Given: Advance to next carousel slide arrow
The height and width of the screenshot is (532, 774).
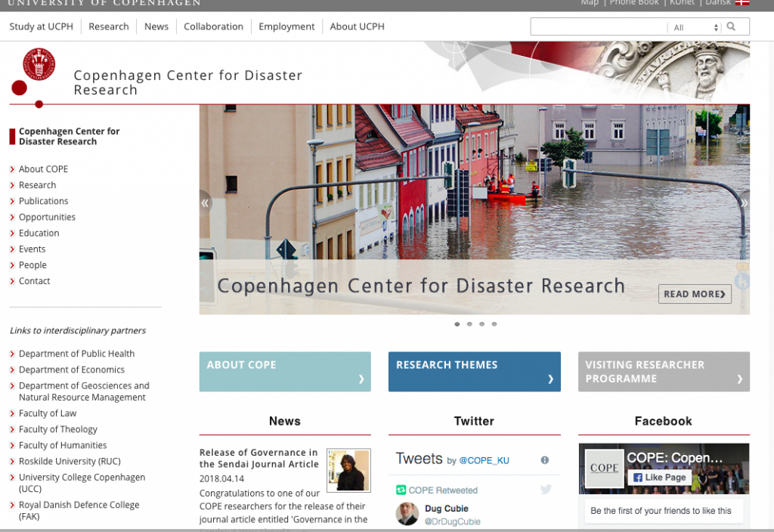Looking at the screenshot, I should click(x=744, y=203).
